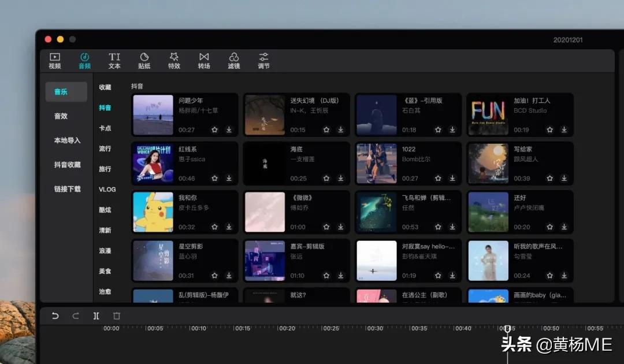Select the split clip tool

tap(96, 316)
